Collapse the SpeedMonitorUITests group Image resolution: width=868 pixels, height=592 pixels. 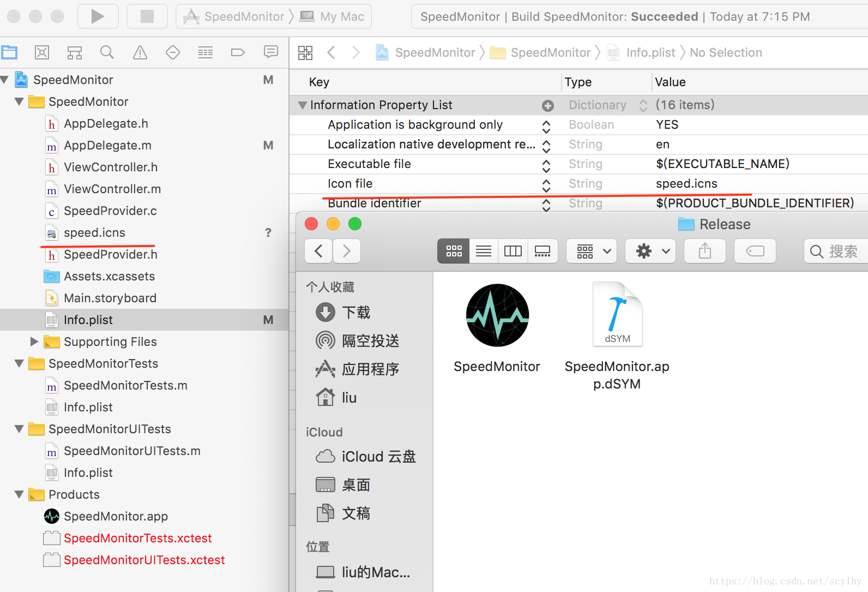pos(19,429)
